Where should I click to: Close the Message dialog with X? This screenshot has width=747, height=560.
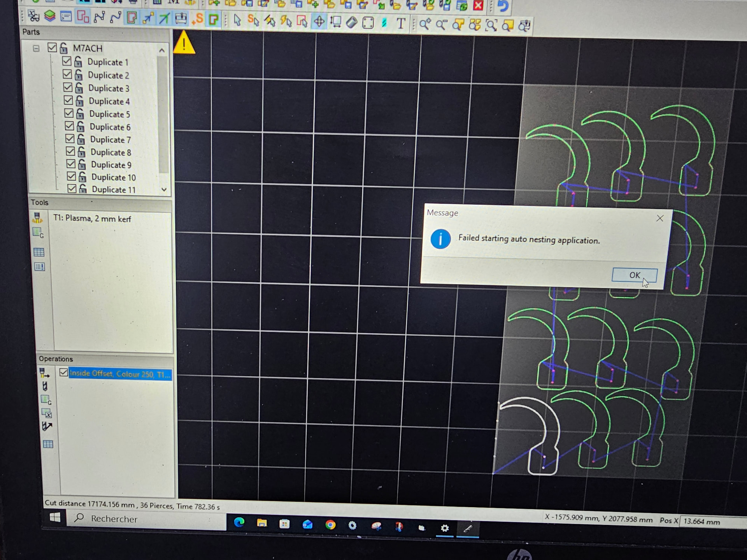click(x=659, y=218)
